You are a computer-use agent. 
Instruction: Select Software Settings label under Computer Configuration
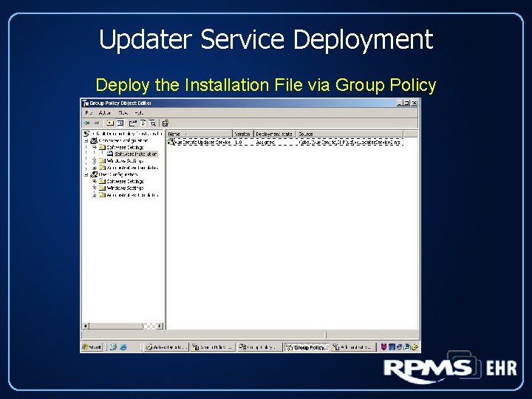pyautogui.click(x=125, y=147)
